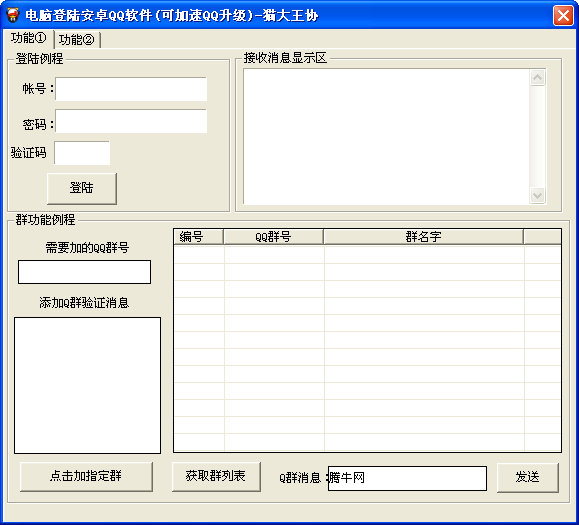
Task: Select the 功能① tab
Action: click(28, 38)
